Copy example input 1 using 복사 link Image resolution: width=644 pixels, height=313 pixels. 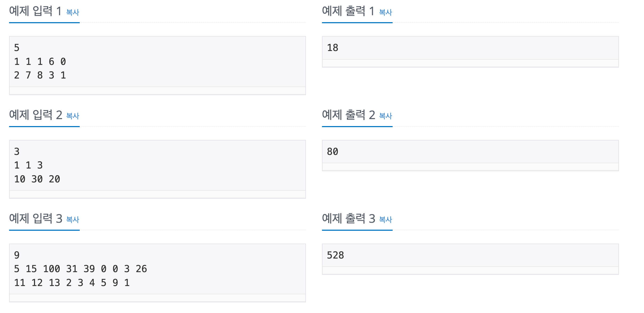coord(73,12)
